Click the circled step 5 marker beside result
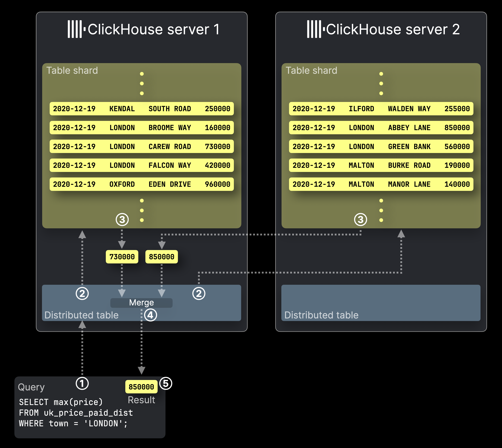 tap(166, 383)
